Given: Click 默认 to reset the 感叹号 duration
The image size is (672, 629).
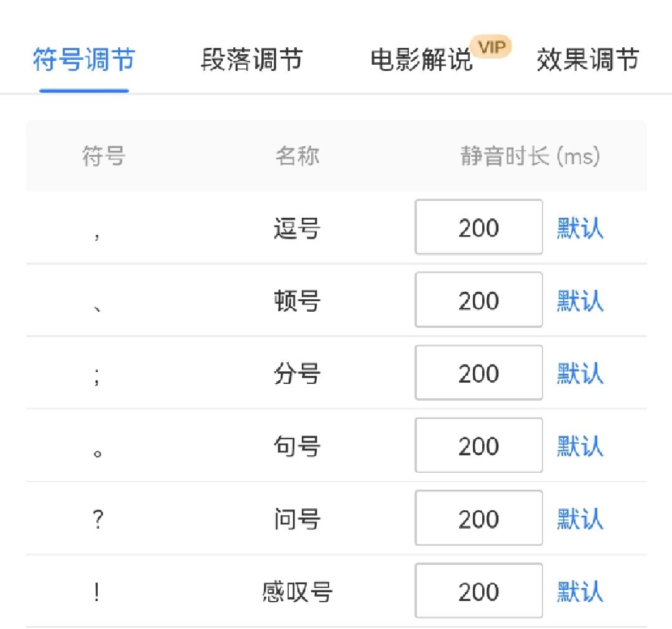Looking at the screenshot, I should click(x=579, y=592).
